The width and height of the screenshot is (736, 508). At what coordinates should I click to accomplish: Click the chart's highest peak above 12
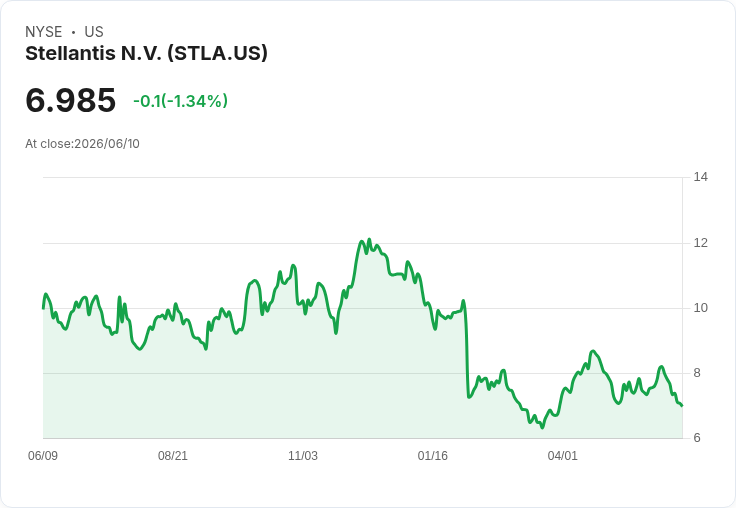pos(369,239)
